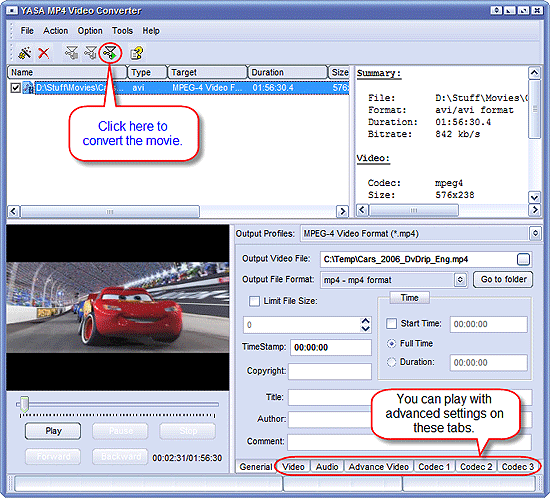Click the TimeStamp input field
Image resolution: width=550 pixels, height=498 pixels.
pyautogui.click(x=331, y=347)
